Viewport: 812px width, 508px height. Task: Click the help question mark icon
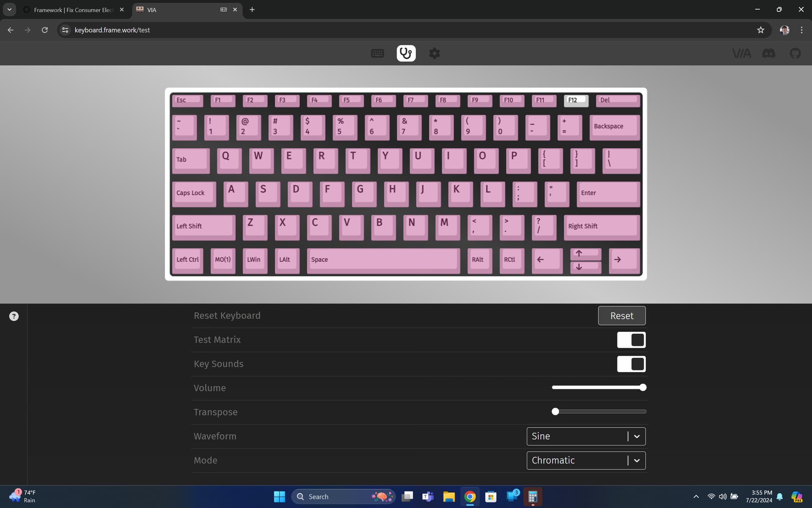(x=14, y=316)
